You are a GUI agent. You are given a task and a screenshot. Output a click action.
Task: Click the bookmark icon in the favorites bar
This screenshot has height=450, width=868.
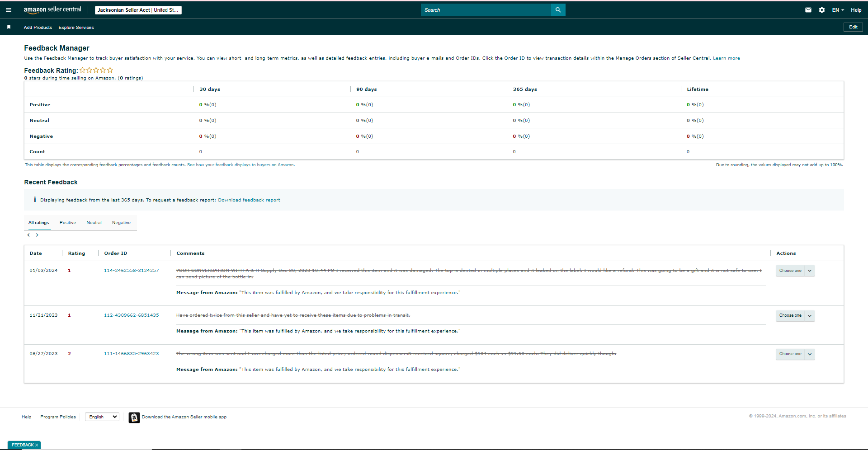[9, 27]
